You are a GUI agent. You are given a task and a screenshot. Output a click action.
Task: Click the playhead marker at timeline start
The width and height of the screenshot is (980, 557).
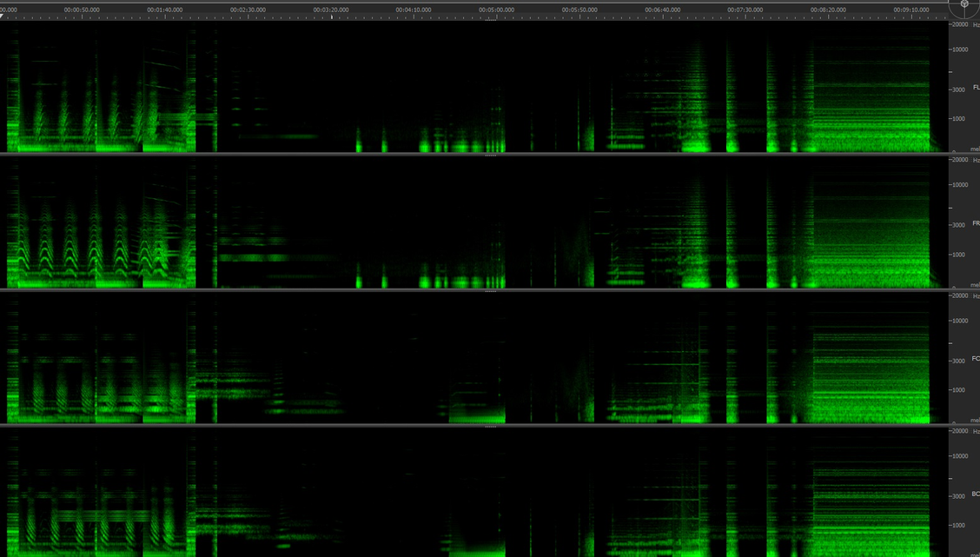point(3,17)
